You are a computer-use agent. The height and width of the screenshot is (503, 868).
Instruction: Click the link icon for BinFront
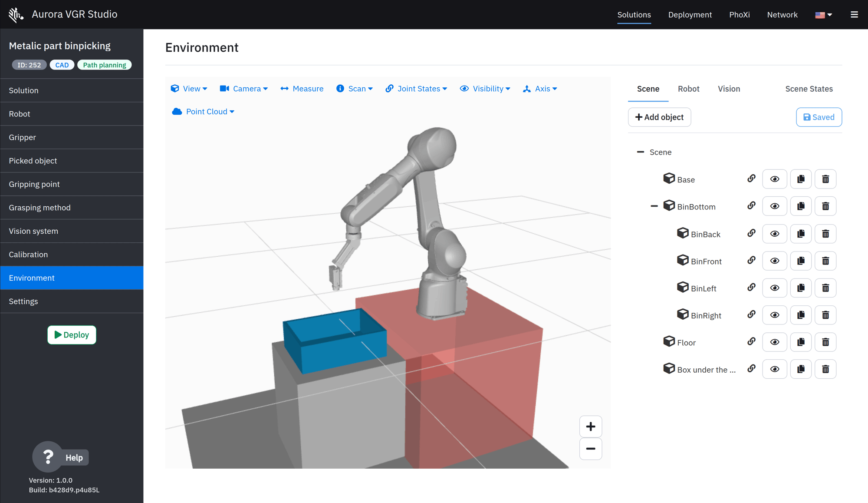coord(751,260)
